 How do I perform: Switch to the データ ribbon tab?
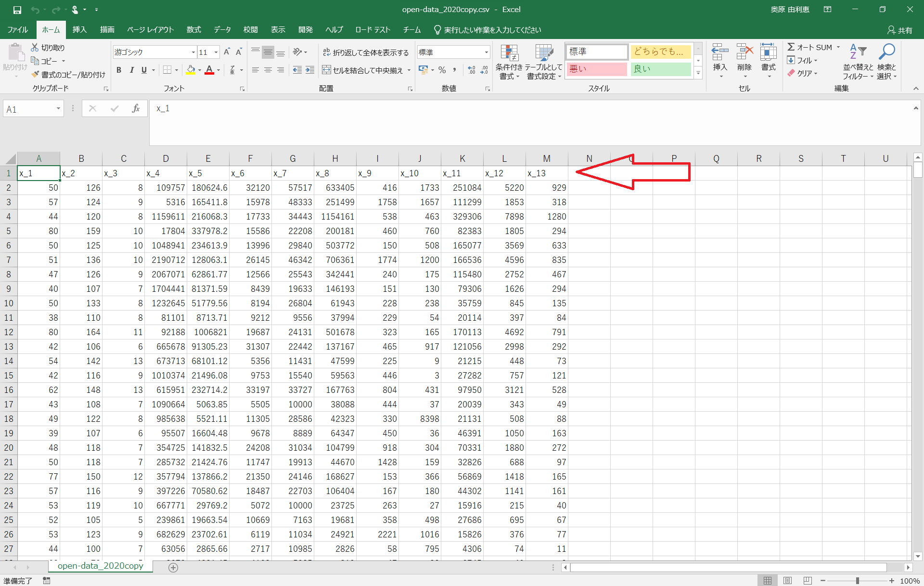tap(222, 30)
